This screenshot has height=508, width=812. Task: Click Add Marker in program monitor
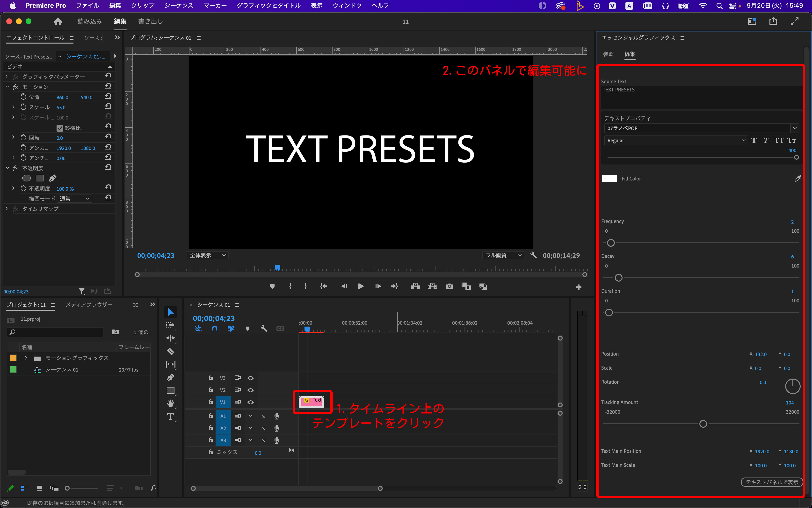[272, 286]
